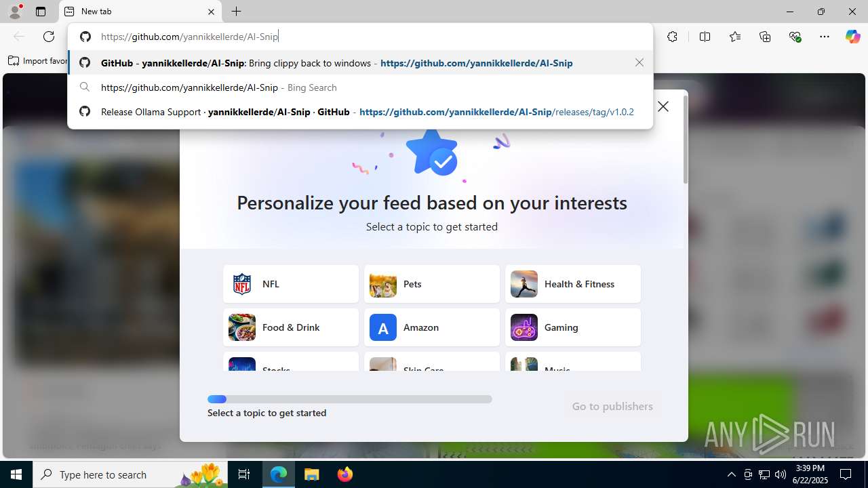Open the Windows Start menu
868x488 pixels.
pyautogui.click(x=16, y=474)
